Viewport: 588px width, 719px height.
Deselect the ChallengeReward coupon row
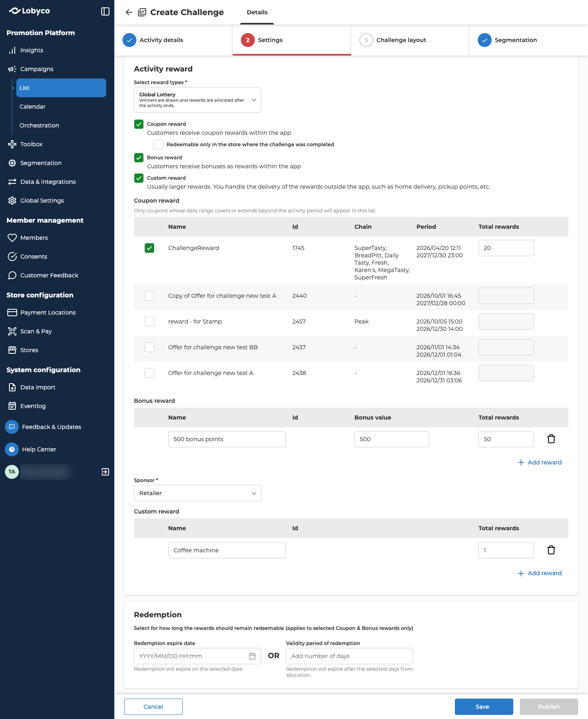(149, 248)
